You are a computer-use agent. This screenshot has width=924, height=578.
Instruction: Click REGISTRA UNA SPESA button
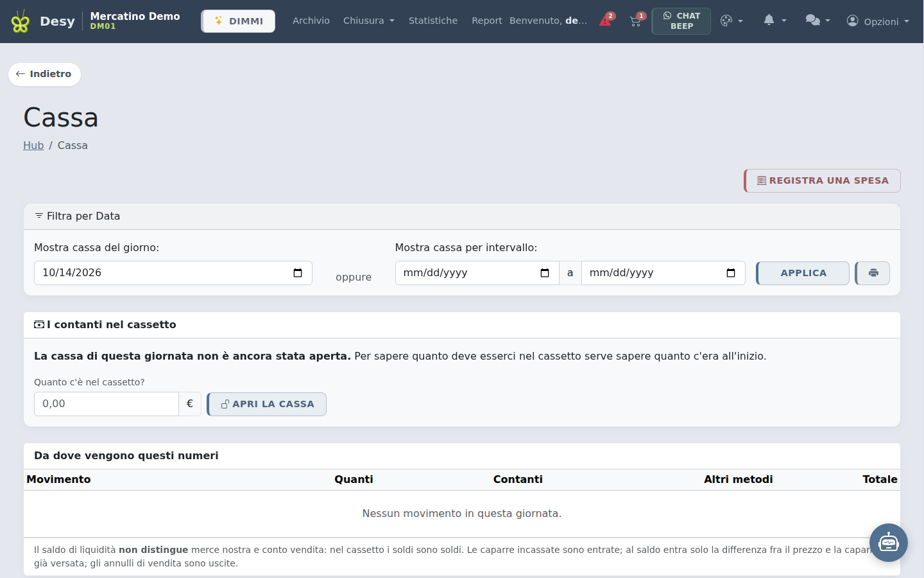822,180
